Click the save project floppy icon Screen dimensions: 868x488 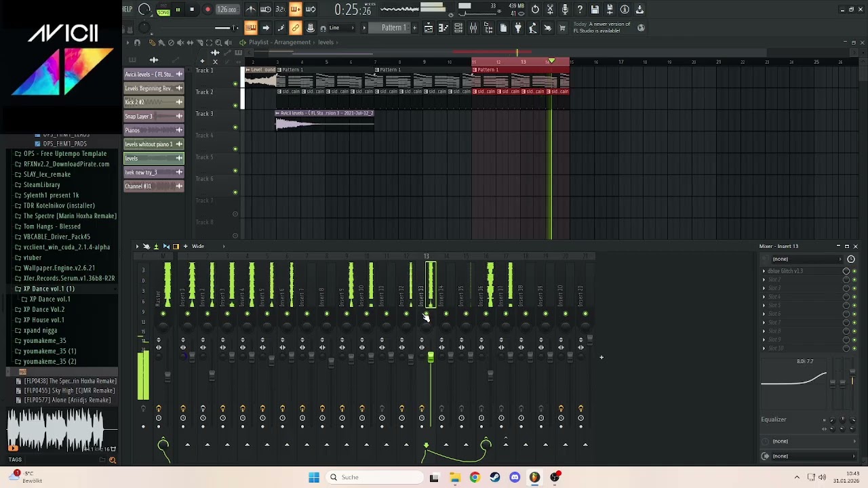(x=595, y=9)
